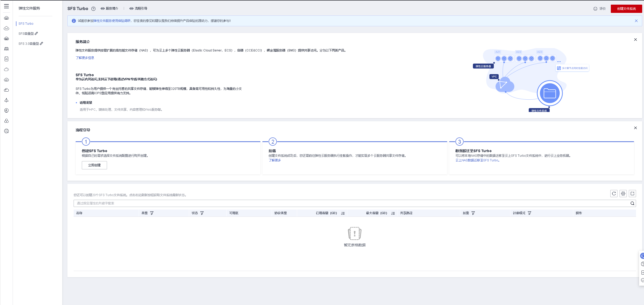The image size is (644, 305).
Task: Dismiss the survey notification banner
Action: point(636,21)
